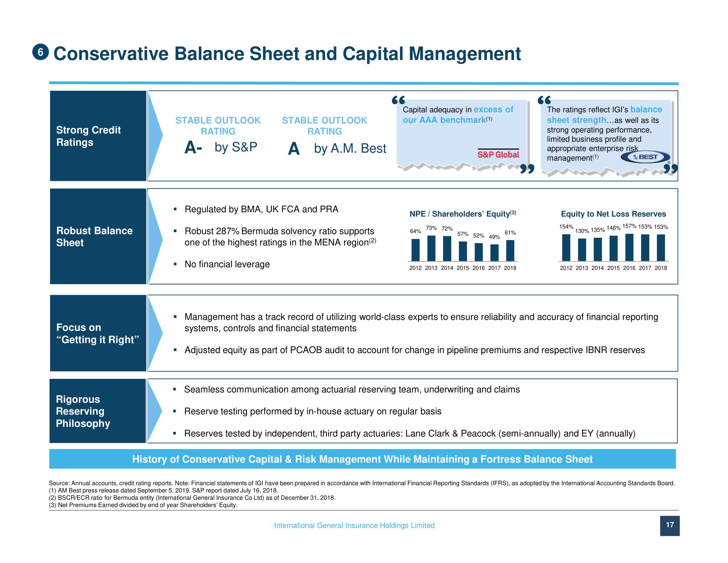This screenshot has height=563, width=728.
Task: Click the 157% label in Equity chart
Action: coord(629,226)
